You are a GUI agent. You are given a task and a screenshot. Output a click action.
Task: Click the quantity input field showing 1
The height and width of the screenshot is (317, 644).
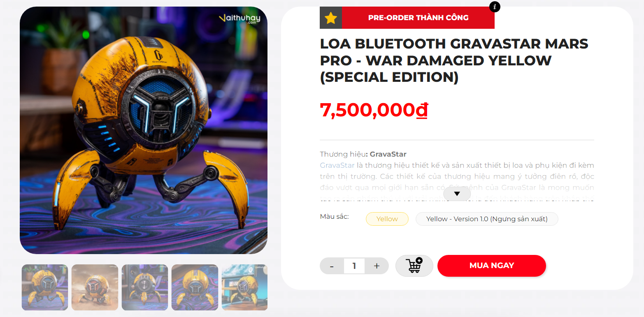point(354,266)
